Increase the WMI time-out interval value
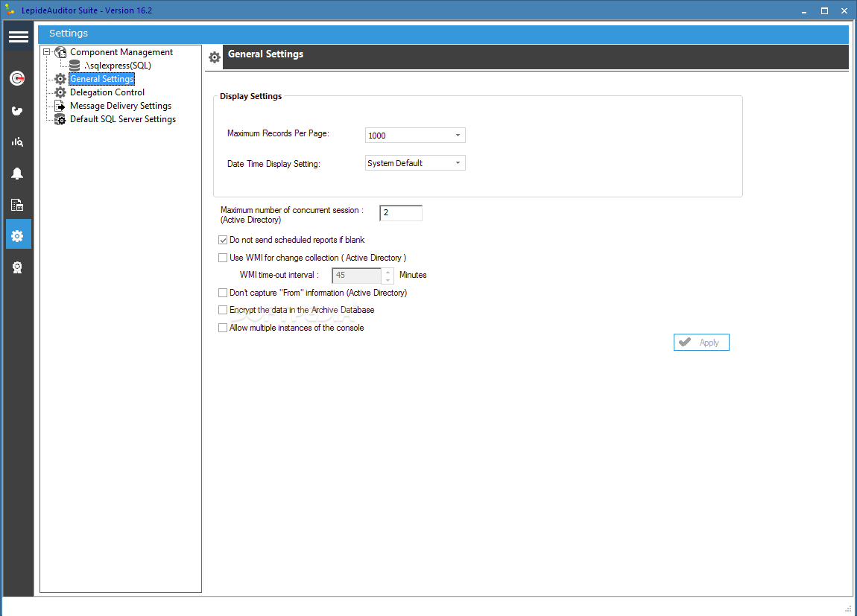Image resolution: width=857 pixels, height=616 pixels. 388,271
